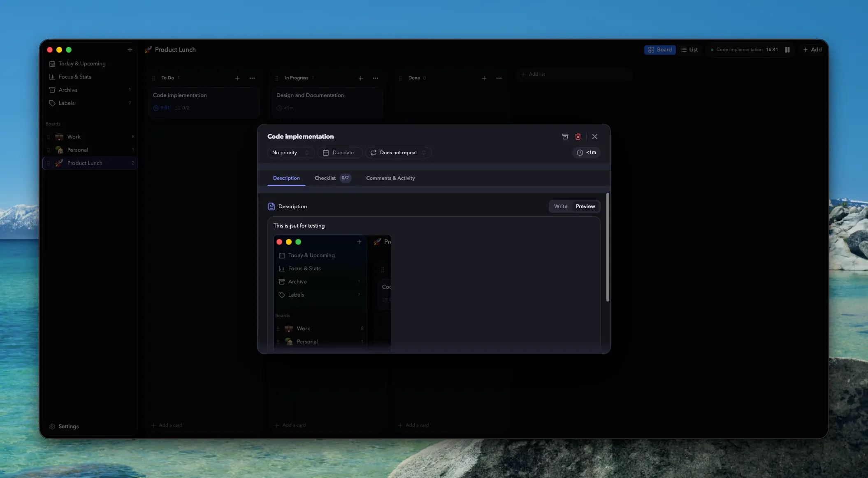The height and width of the screenshot is (478, 868).
Task: Click the embedded screenshot in description
Action: click(x=332, y=292)
